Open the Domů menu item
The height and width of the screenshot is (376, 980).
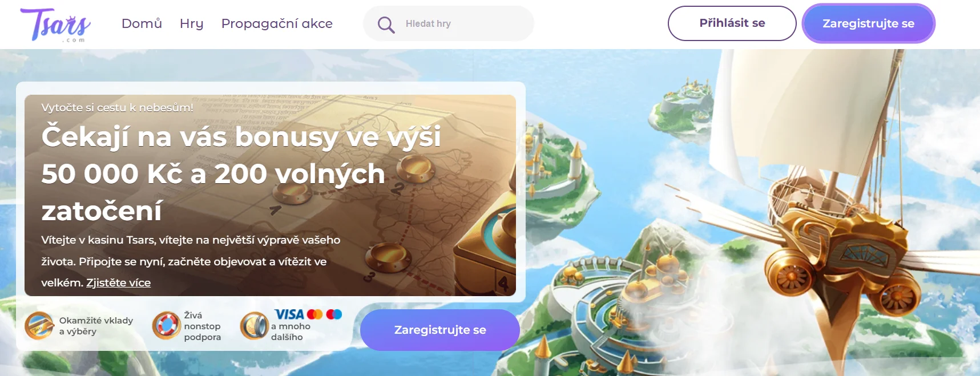coord(142,23)
